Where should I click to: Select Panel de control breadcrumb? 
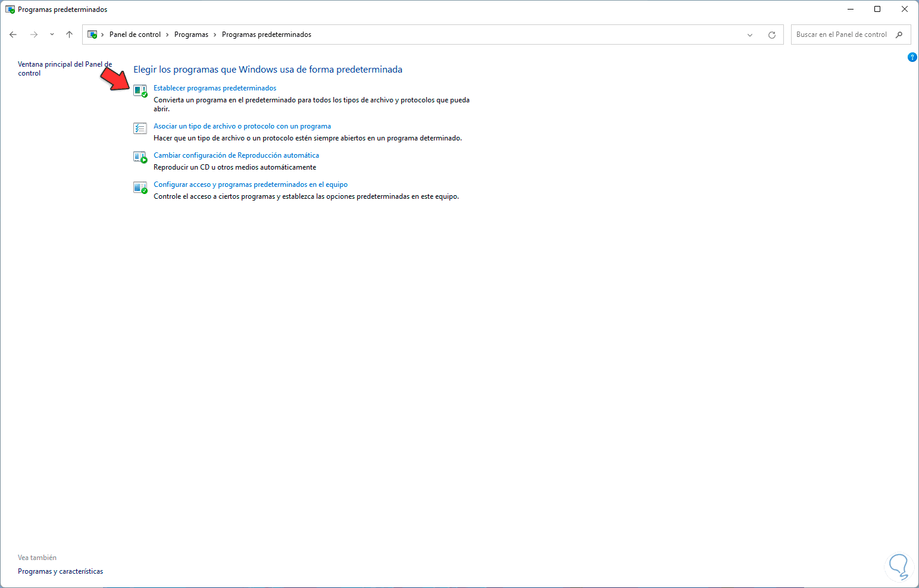point(135,35)
